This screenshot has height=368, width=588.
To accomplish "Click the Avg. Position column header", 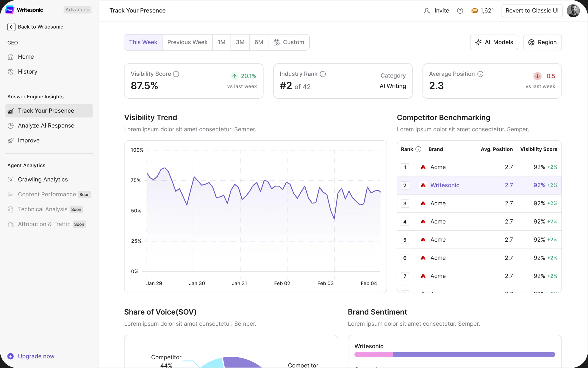I will click(x=497, y=149).
